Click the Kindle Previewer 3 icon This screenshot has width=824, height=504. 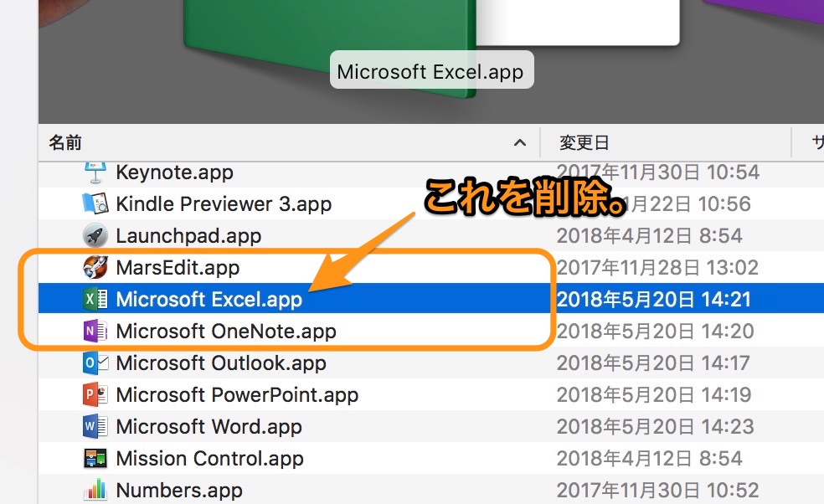pyautogui.click(x=95, y=203)
